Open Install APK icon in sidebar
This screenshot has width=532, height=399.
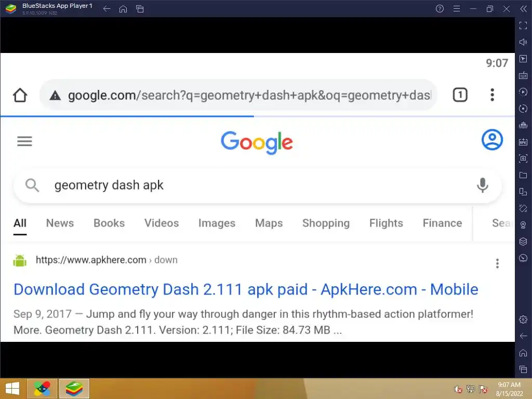[x=523, y=142]
